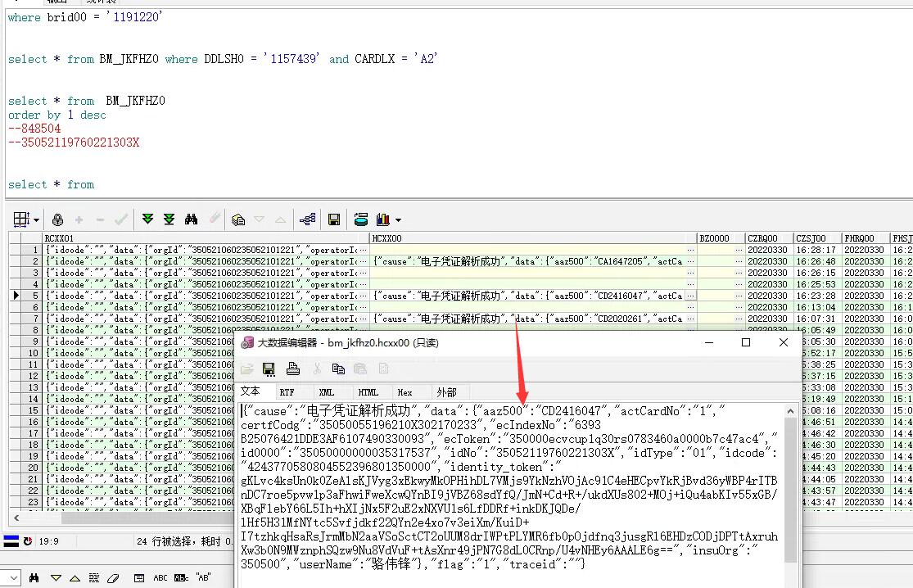Click the BZ0000 column header

coord(721,238)
